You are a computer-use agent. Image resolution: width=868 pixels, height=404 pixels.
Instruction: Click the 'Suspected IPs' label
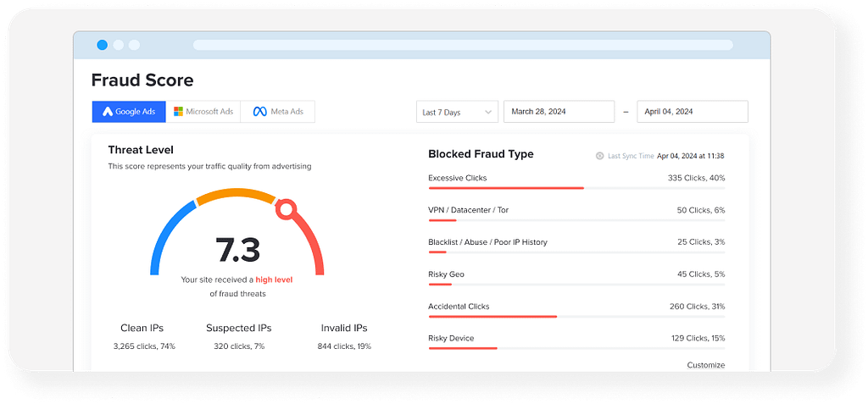pos(238,328)
